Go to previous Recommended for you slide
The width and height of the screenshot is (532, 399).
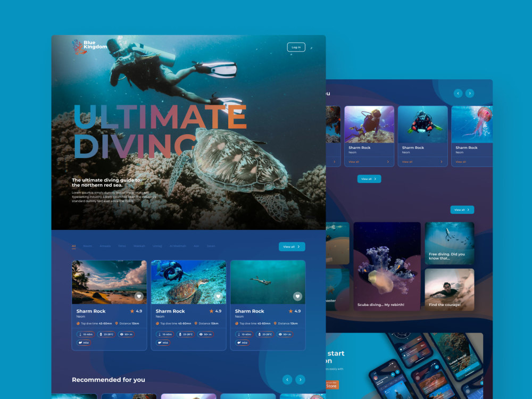[287, 380]
